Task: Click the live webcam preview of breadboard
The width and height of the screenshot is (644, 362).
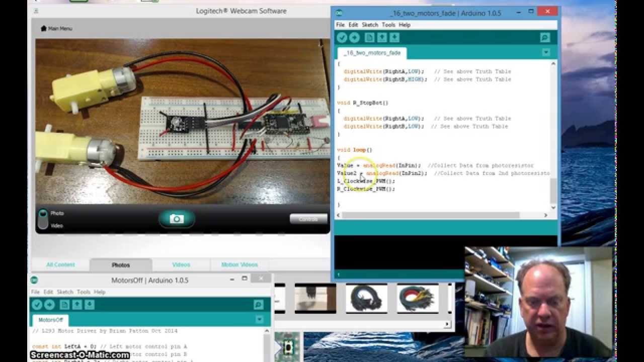Action: 182,121
